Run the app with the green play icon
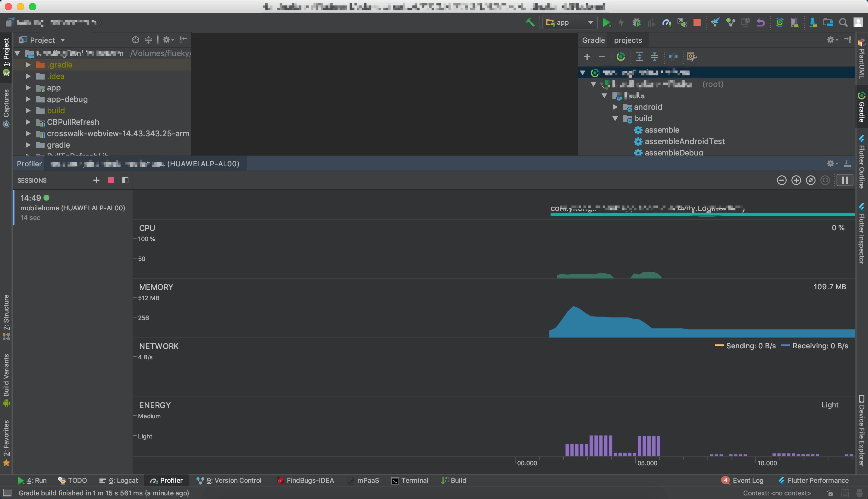The image size is (868, 499). (606, 23)
